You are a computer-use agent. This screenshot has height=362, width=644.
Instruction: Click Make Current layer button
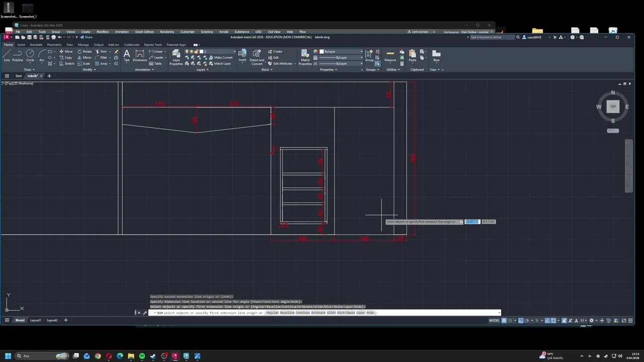[x=220, y=57]
